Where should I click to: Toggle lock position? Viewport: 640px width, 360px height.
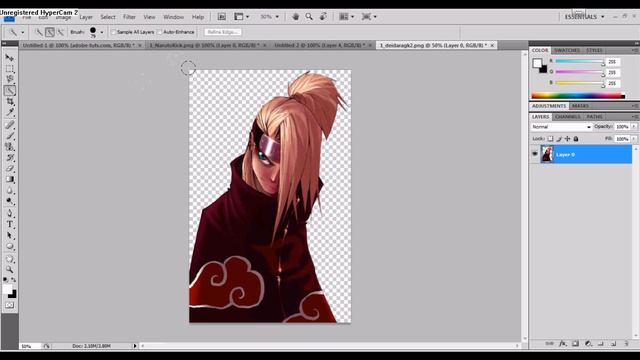[567, 139]
